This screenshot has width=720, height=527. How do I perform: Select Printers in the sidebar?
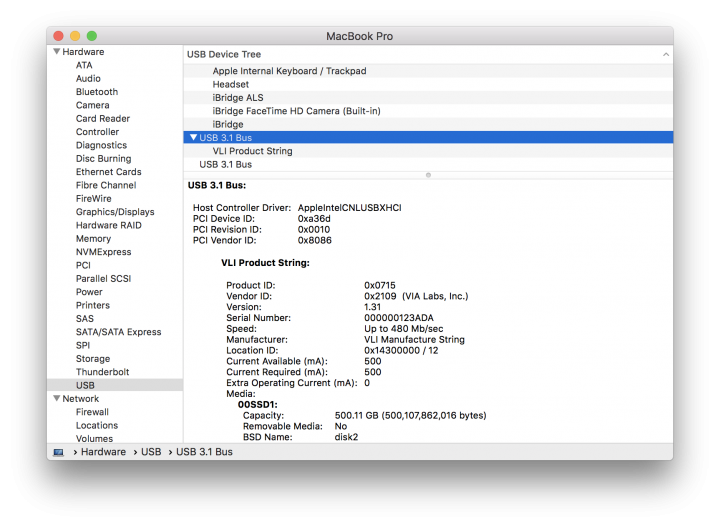coord(93,305)
